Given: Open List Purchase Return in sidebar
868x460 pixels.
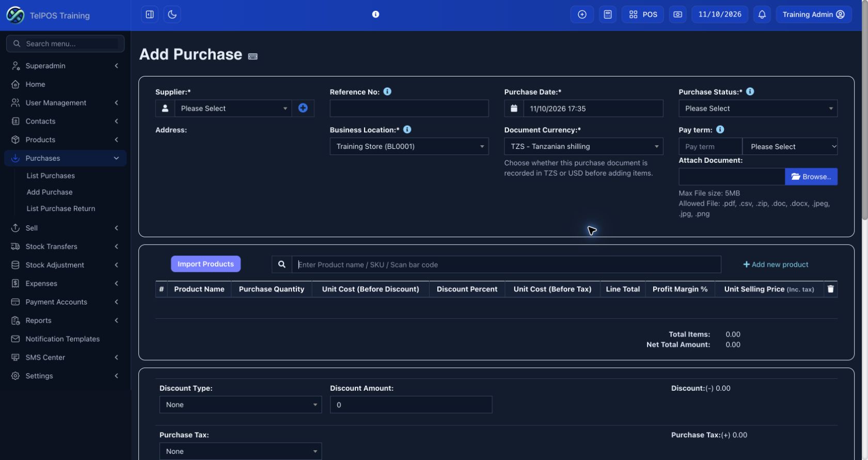Looking at the screenshot, I should [x=61, y=209].
